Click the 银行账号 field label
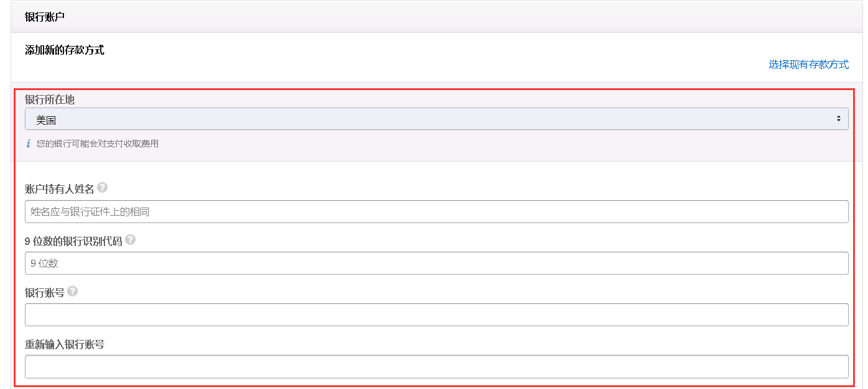The image size is (868, 389). click(45, 292)
